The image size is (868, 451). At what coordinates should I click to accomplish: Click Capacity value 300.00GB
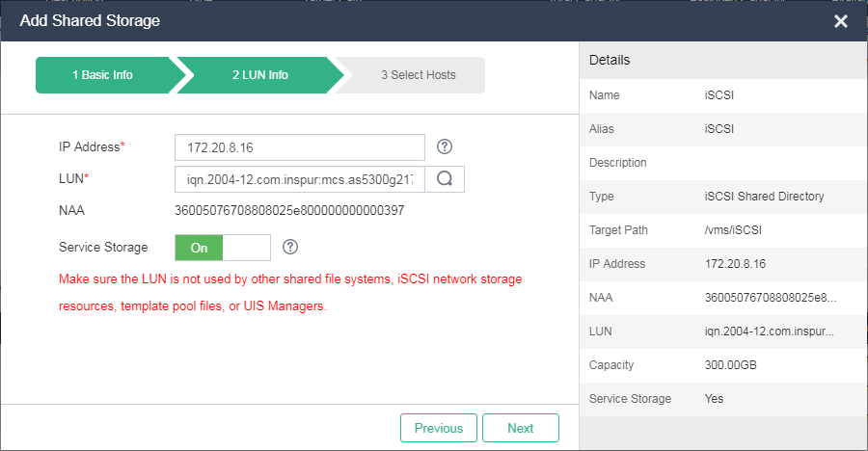730,365
